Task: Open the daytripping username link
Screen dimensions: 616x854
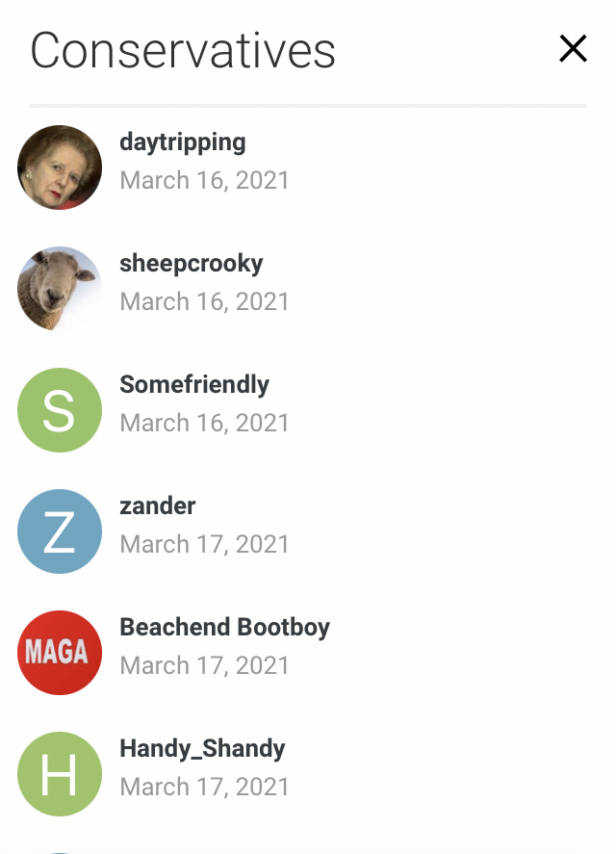Action: click(183, 142)
